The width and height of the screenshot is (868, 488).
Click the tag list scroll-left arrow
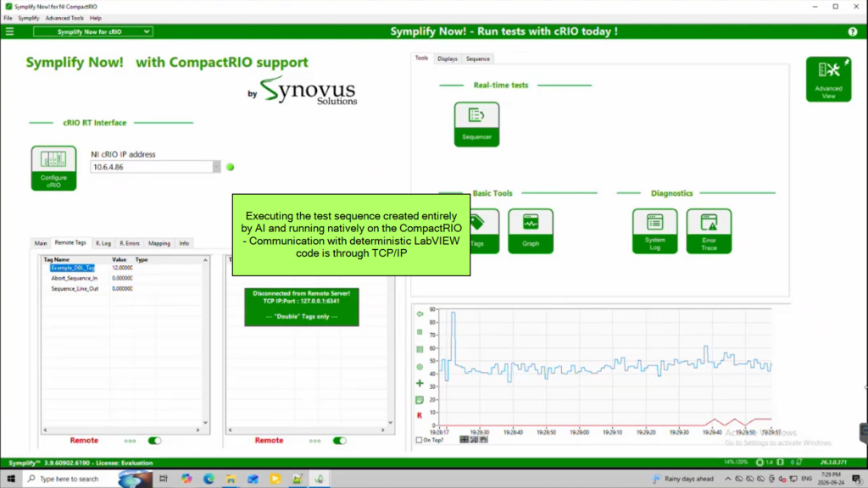(x=46, y=430)
